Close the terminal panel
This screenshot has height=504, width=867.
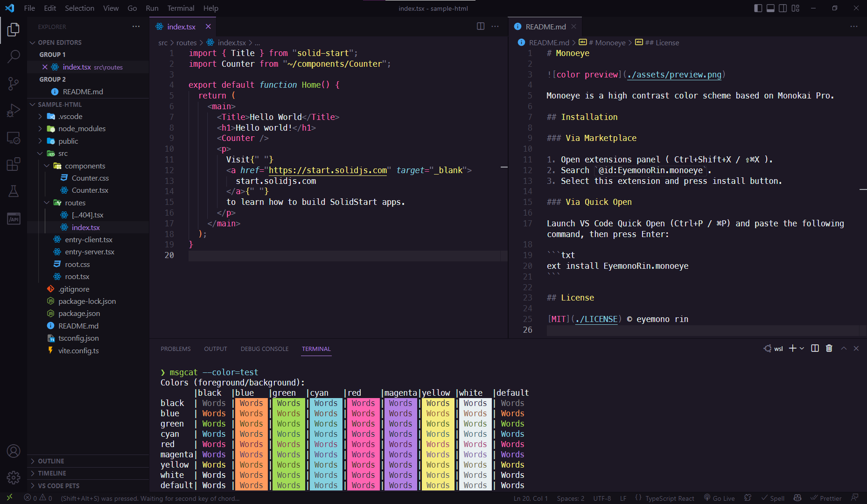856,348
